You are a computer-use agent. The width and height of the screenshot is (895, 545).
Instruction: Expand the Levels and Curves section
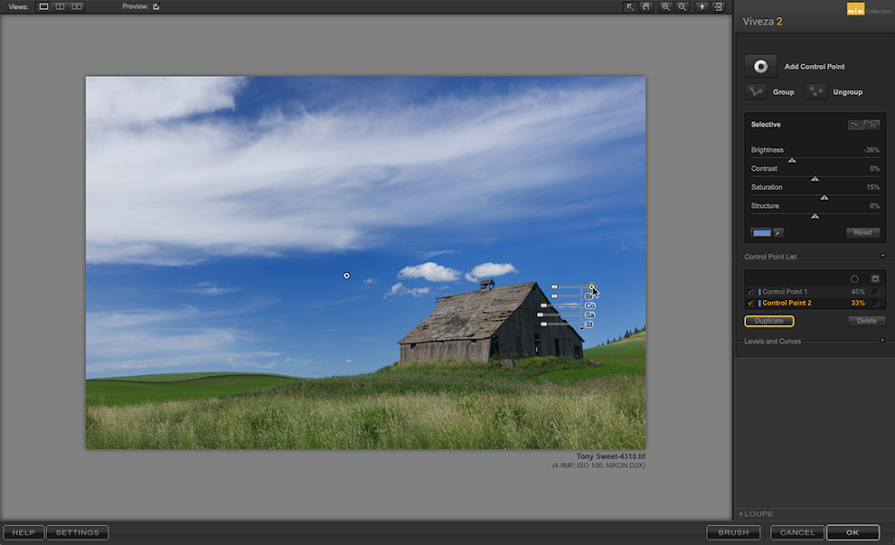tap(882, 341)
